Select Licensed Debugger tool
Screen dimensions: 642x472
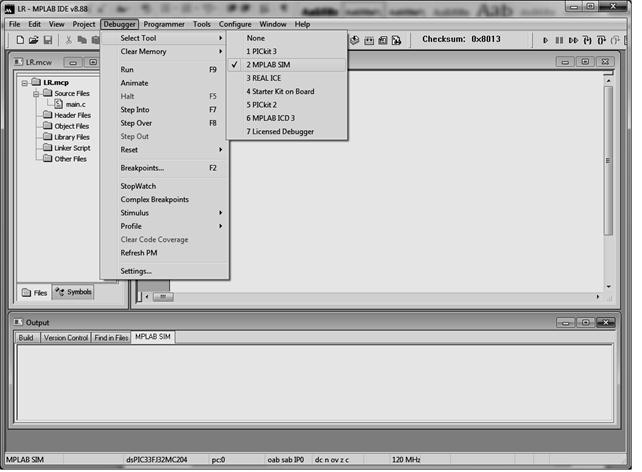[287, 131]
